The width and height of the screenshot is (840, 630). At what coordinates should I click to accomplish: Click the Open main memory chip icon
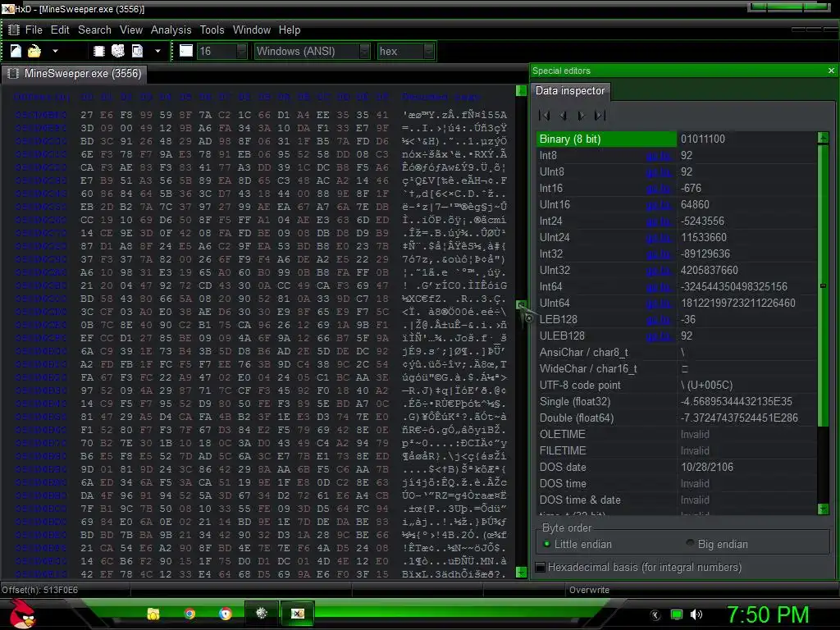(99, 51)
